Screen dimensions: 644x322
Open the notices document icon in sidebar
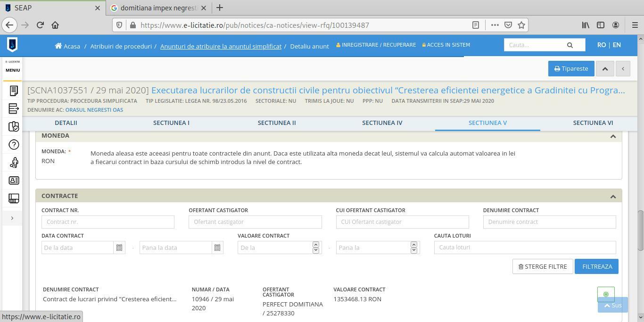pyautogui.click(x=14, y=91)
